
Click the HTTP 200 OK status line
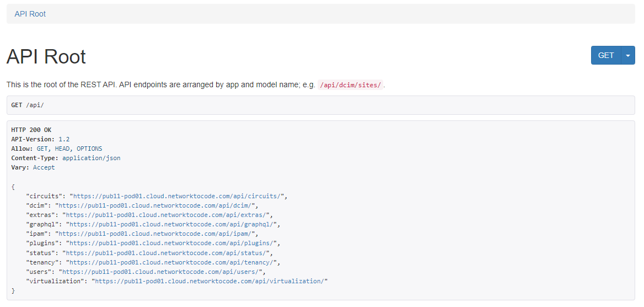(31, 130)
